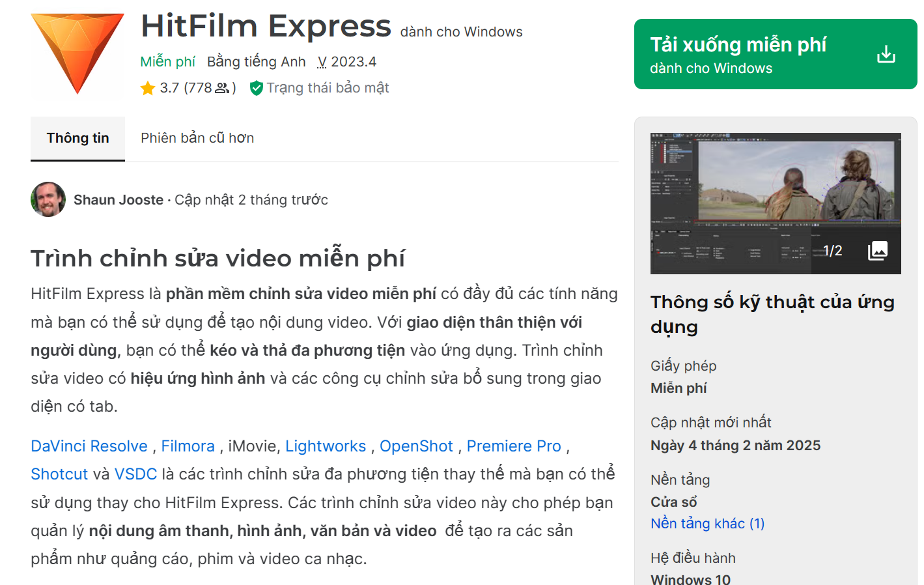Open the OpenShot link
The height and width of the screenshot is (585, 924).
coord(416,446)
